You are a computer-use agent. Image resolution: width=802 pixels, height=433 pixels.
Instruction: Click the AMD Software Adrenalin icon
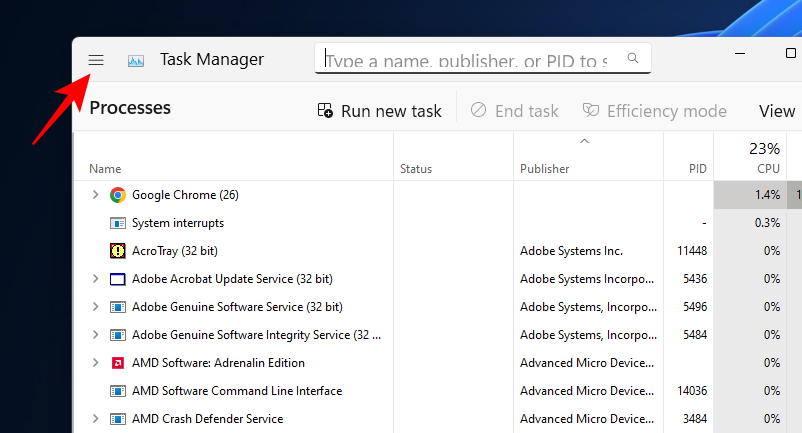pos(117,363)
